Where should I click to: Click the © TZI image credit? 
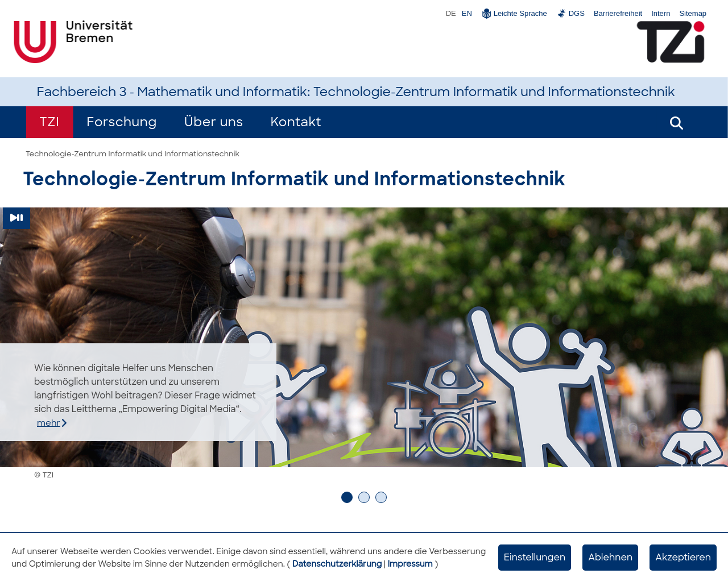[44, 475]
